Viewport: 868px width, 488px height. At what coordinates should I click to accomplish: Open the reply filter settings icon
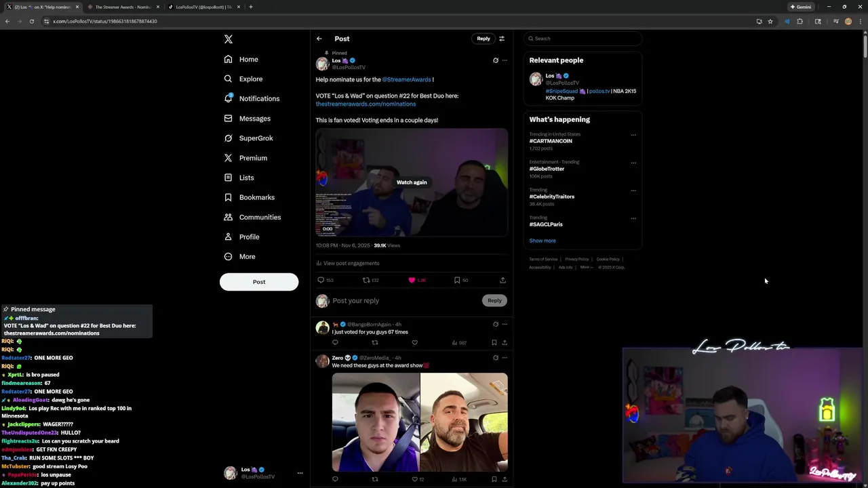[x=502, y=39]
